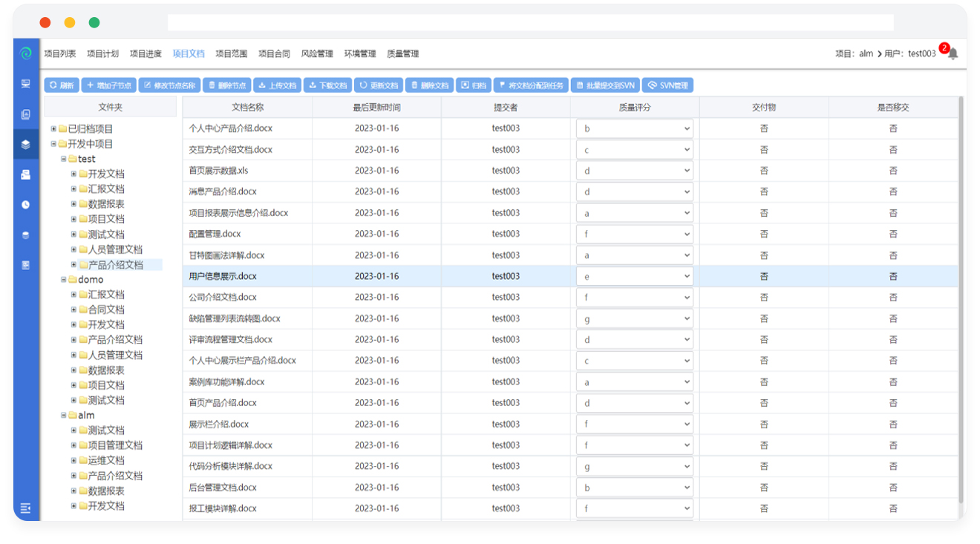The height and width of the screenshot is (544, 980).
Task: Click the clock icon in the left sidebar
Action: (x=26, y=205)
